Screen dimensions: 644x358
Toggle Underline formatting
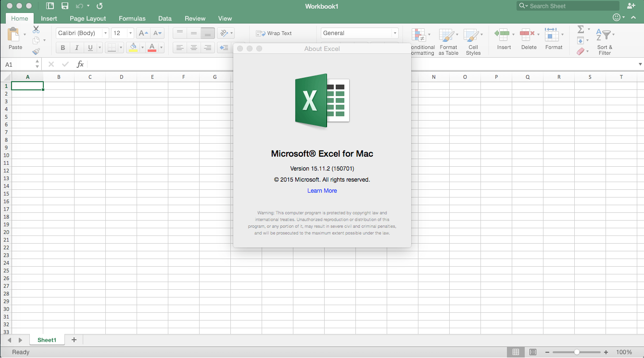90,48
